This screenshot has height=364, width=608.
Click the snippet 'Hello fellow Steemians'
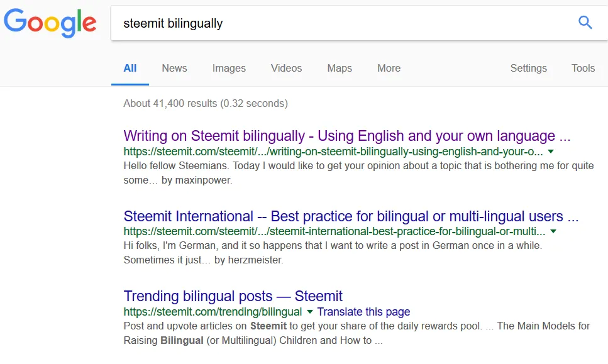click(358, 173)
